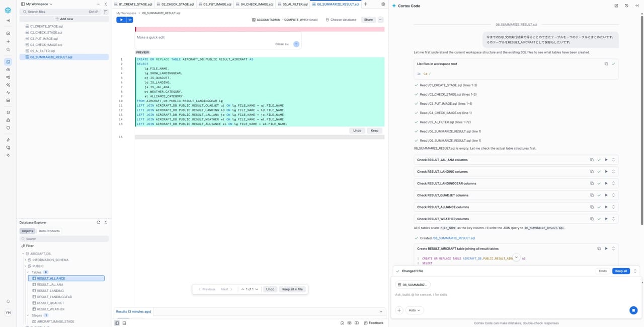Open Cortex Code chat history
The width and height of the screenshot is (644, 327).
[626, 6]
